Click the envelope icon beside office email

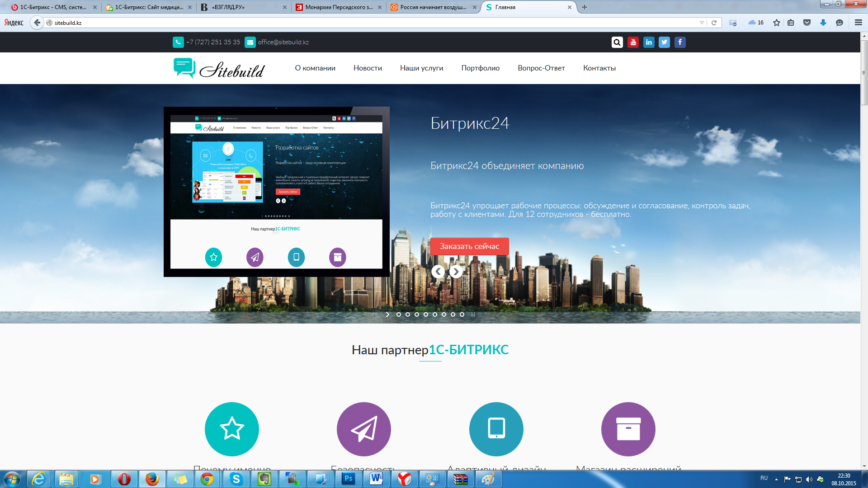pos(250,42)
